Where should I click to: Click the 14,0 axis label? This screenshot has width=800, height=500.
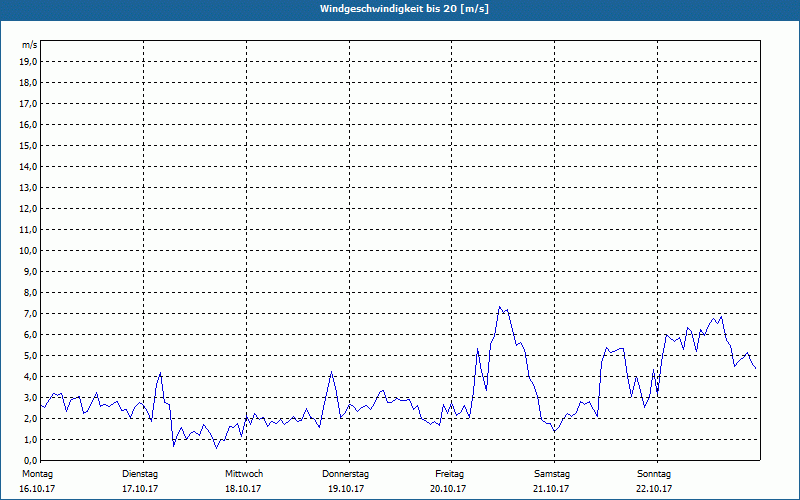pos(29,167)
